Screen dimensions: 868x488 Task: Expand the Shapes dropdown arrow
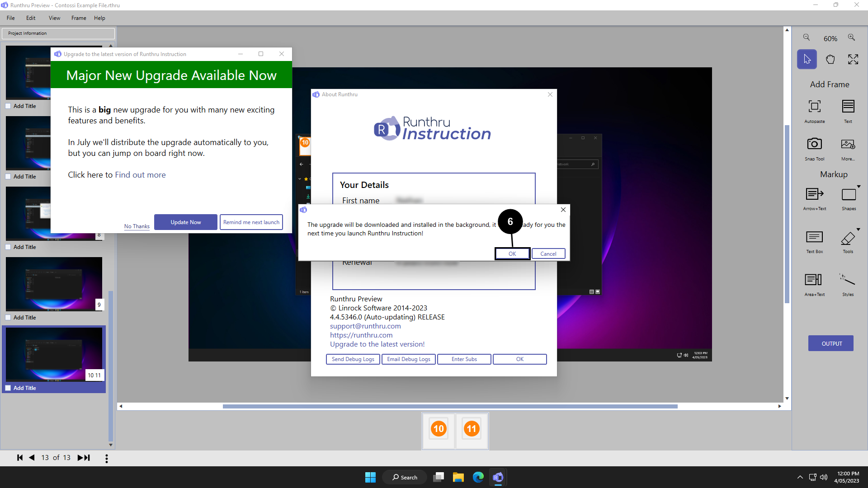point(859,186)
